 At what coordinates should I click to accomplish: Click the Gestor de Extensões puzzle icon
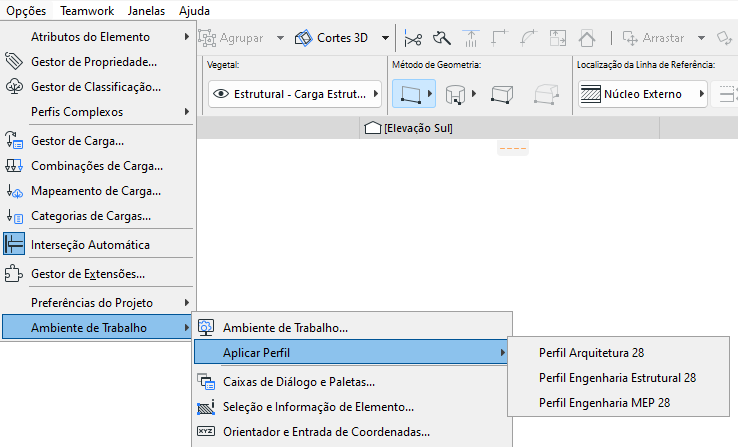coord(14,273)
